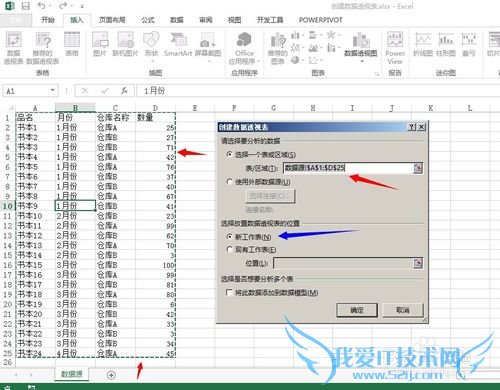Click the 确定 (OK) button
Viewport: 500px width, 390px height.
[357, 310]
